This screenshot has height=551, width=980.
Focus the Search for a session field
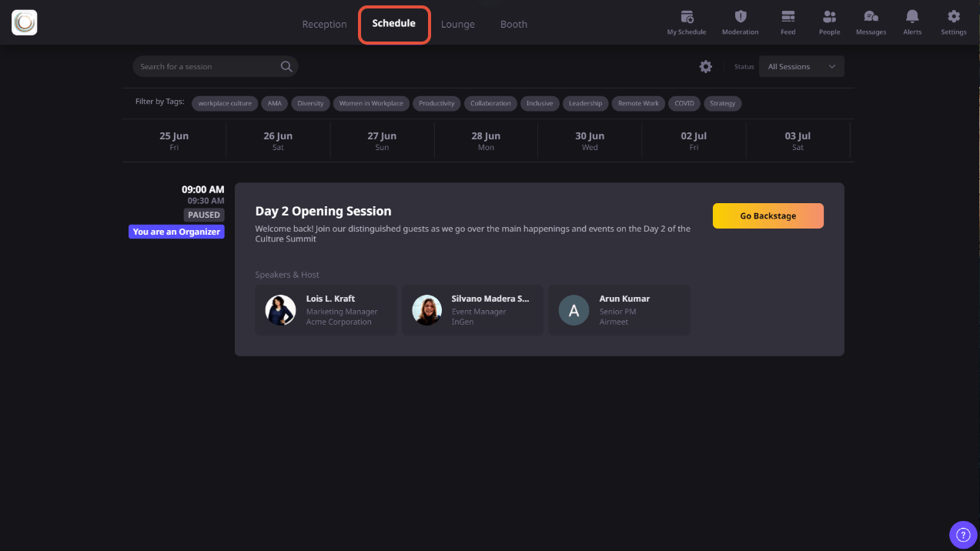[x=215, y=67]
